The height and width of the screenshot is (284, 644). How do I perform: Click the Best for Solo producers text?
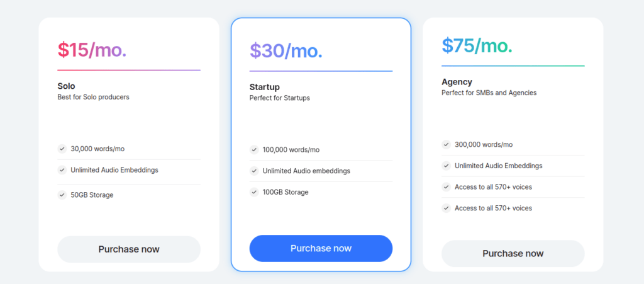(x=93, y=98)
